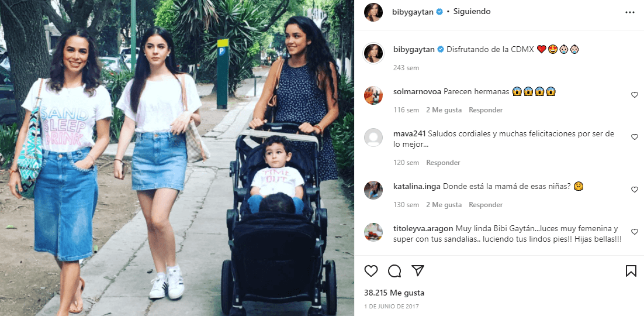The height and width of the screenshot is (316, 644).
Task: Share the post via paper plane icon
Action: [x=418, y=271]
